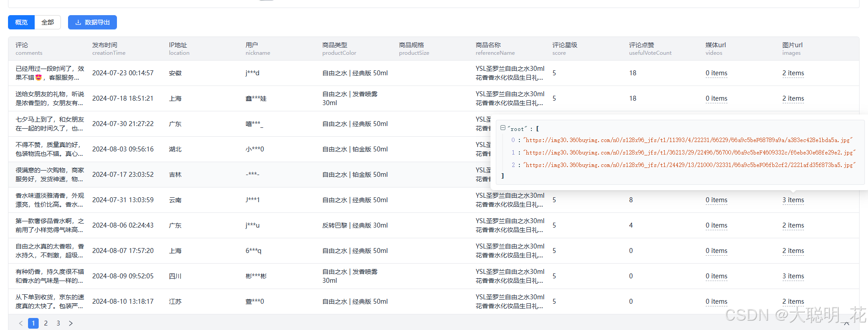Select timestamp 2024-07-18 18:51:21
Viewport: 868px width, 330px height.
(123, 98)
